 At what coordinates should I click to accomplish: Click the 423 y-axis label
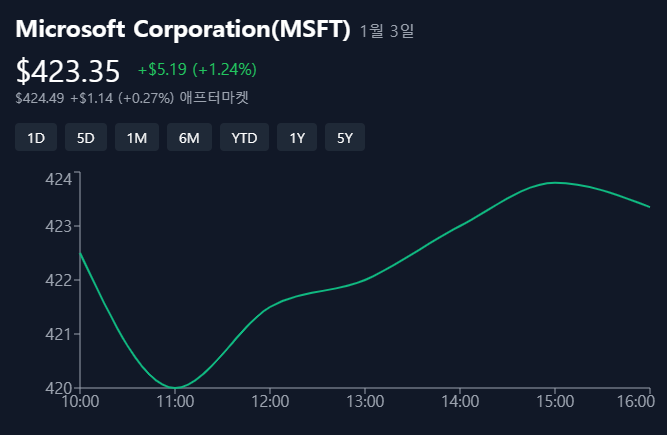(x=58, y=226)
